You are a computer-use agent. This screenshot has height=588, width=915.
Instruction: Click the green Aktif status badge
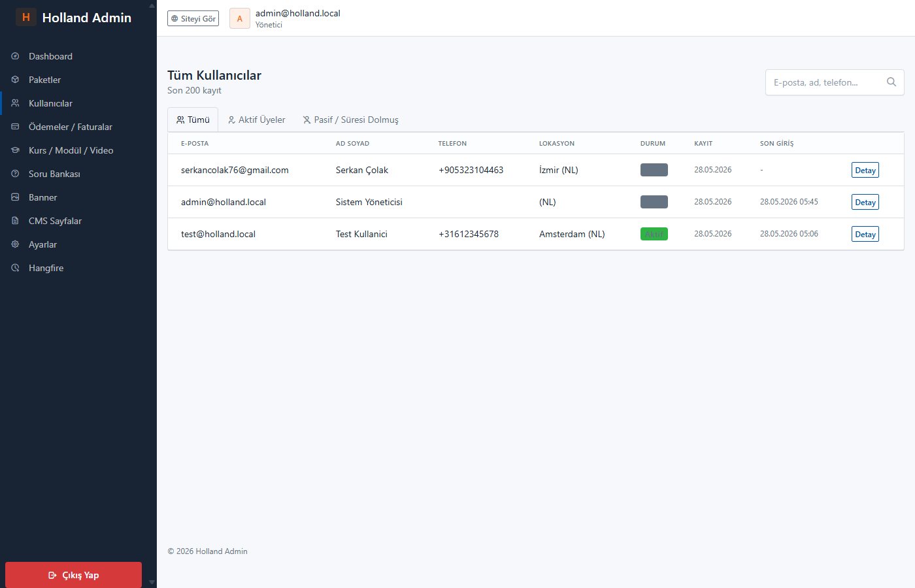654,234
